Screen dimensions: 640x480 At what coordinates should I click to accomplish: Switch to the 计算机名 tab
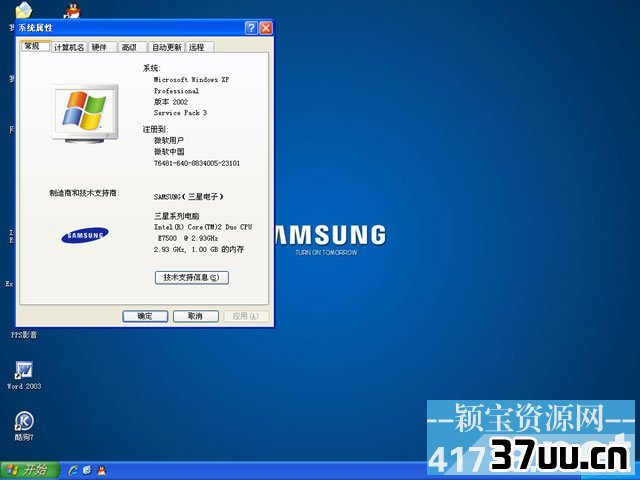tap(69, 47)
